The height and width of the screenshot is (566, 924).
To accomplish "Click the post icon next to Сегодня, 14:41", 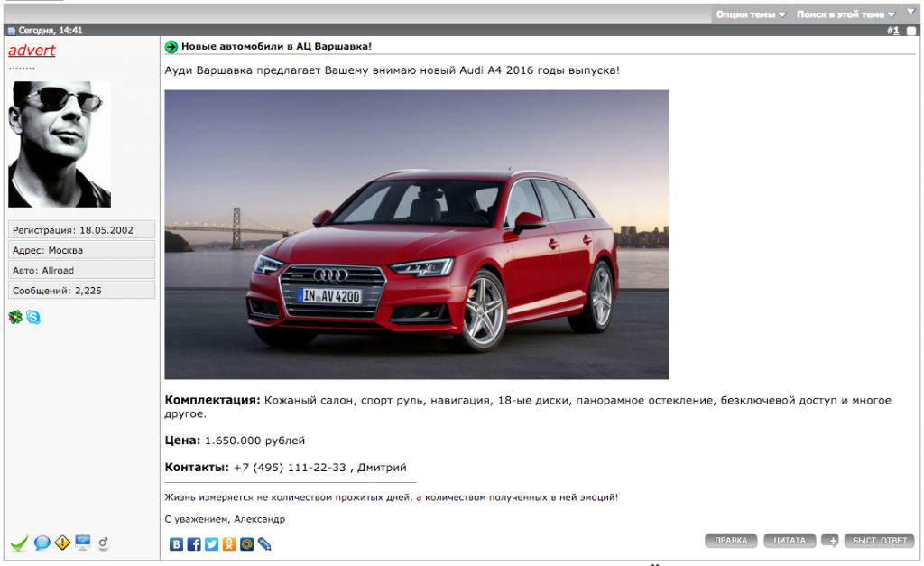I will pos(11,31).
